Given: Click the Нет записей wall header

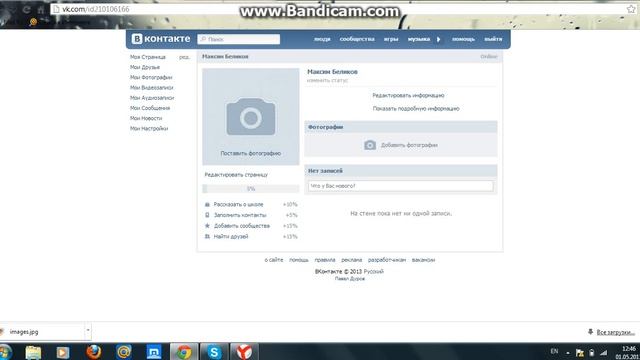Looking at the screenshot, I should coord(401,171).
